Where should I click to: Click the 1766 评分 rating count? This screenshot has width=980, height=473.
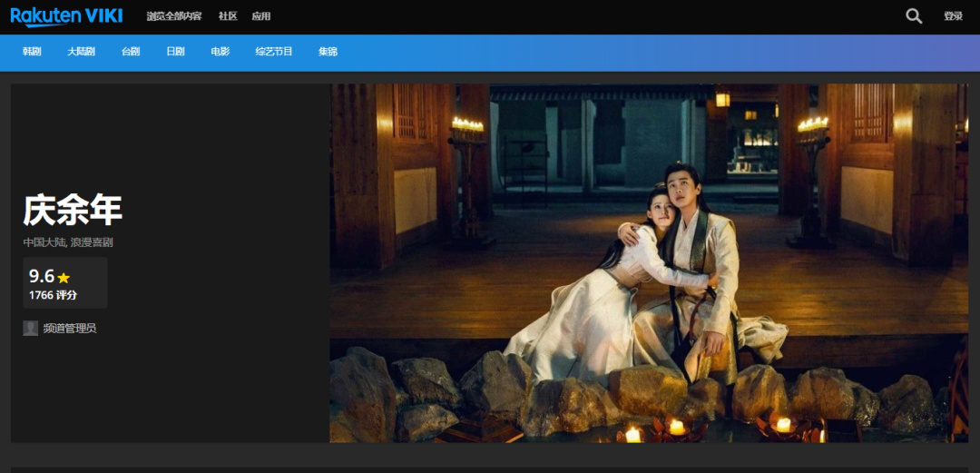(x=53, y=295)
